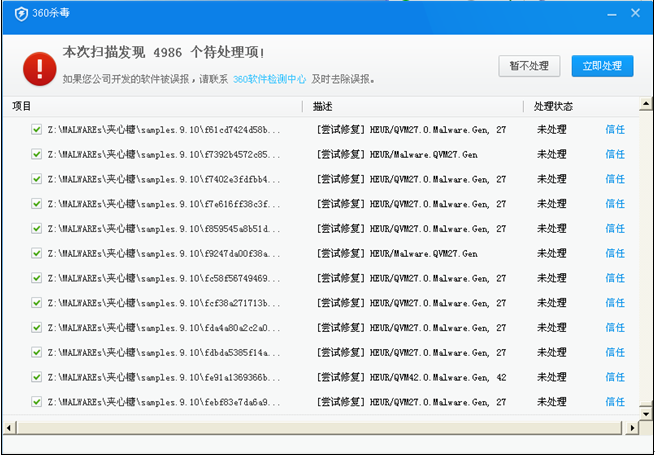655x457 pixels.
Task: Click the vertical scrollbar down arrow
Action: (x=646, y=414)
